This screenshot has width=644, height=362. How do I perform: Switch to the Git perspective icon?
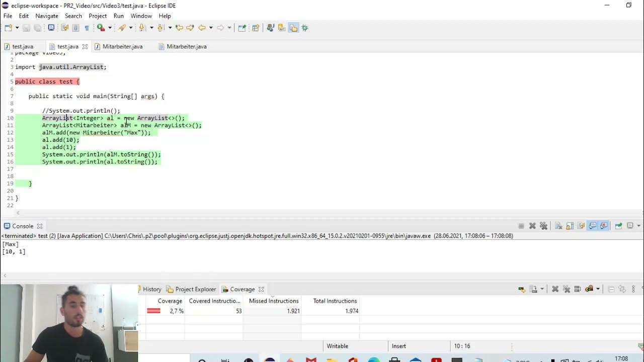[x=282, y=28]
